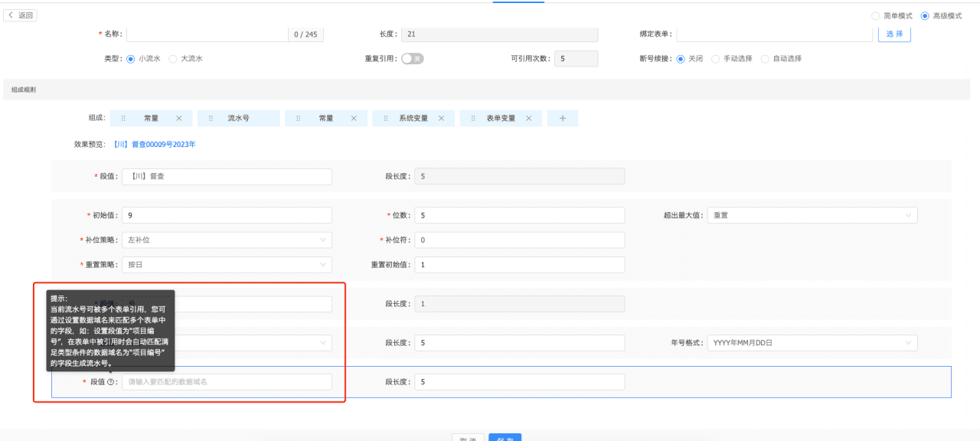Click the 保存 button
The image size is (980, 441).
click(505, 437)
